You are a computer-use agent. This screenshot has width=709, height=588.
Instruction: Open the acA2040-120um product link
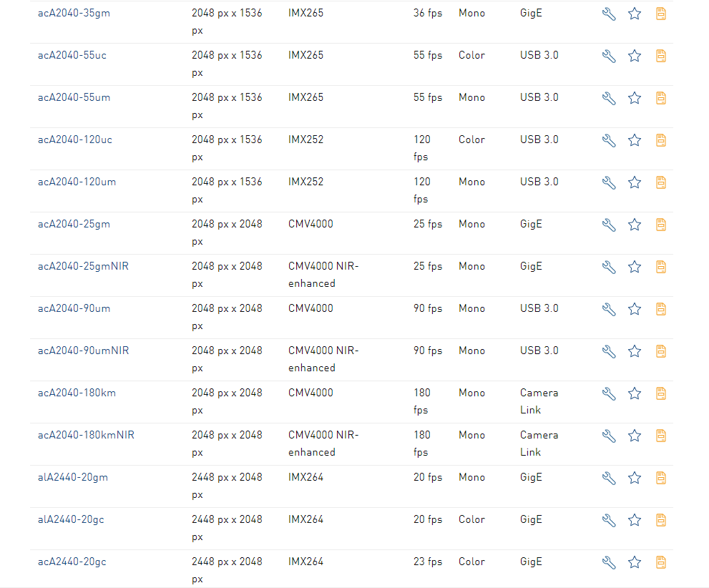pos(77,182)
